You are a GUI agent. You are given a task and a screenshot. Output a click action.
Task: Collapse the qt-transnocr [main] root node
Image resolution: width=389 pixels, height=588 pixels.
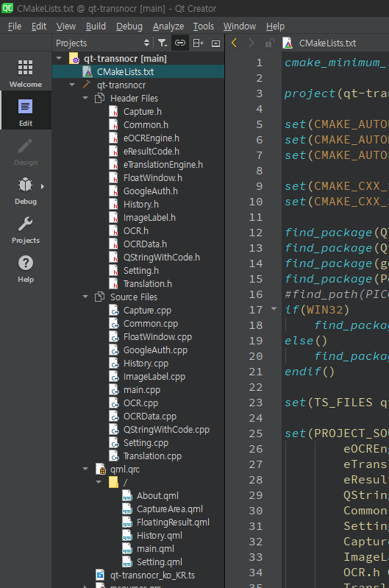pyautogui.click(x=59, y=58)
